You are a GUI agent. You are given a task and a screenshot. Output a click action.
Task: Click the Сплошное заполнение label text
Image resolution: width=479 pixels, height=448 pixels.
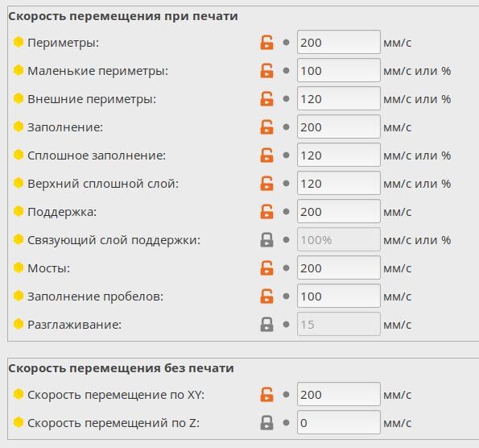pos(97,156)
